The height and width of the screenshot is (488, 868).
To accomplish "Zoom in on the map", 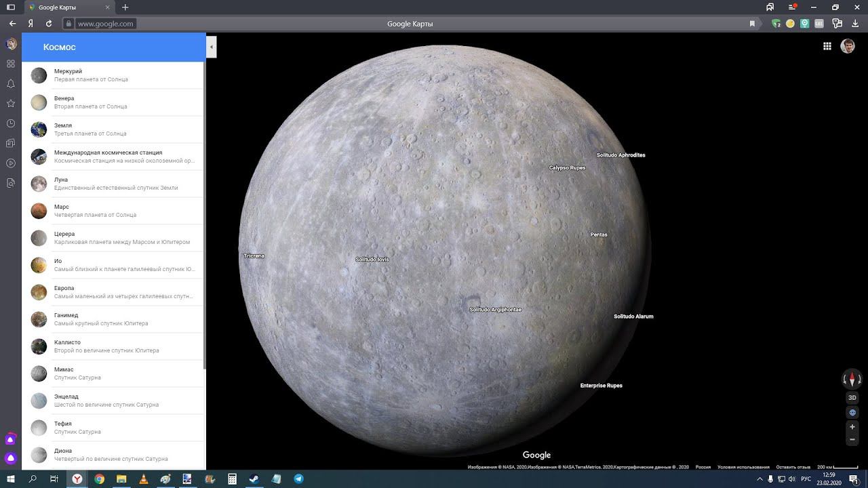I will click(x=852, y=427).
